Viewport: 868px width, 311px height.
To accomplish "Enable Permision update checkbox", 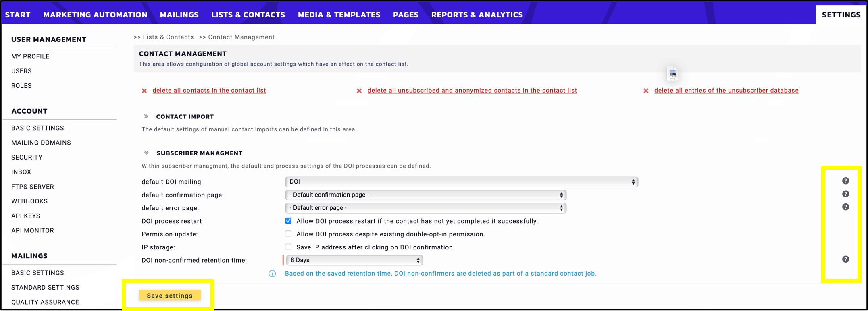I will point(288,234).
